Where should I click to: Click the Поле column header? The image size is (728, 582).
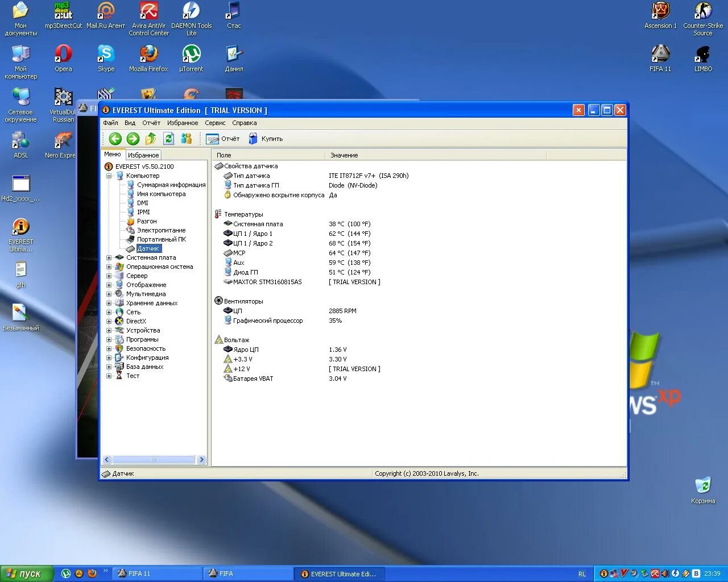click(268, 155)
